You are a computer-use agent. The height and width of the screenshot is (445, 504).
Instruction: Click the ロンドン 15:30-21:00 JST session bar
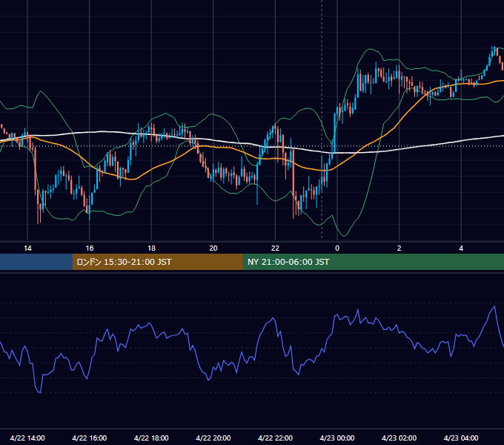pyautogui.click(x=157, y=262)
